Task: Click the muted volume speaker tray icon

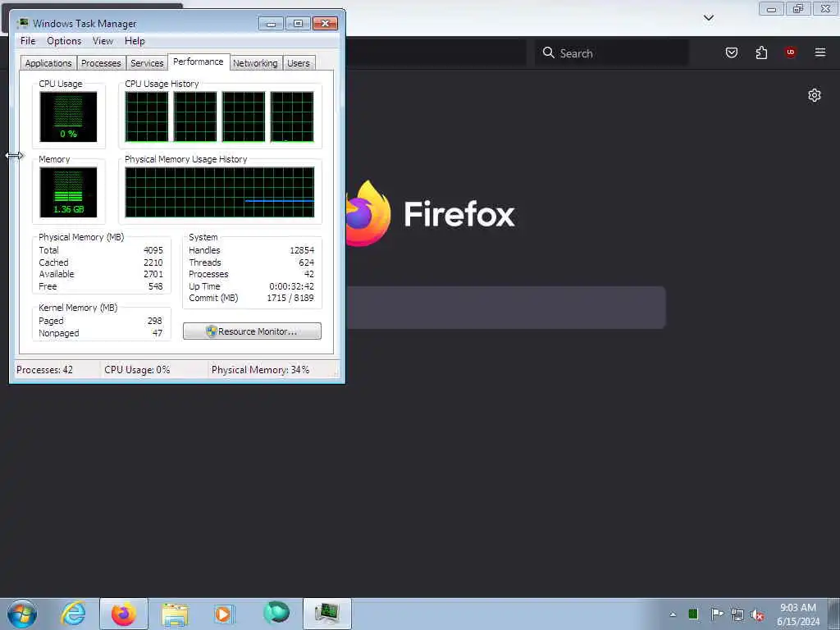Action: coord(757,615)
